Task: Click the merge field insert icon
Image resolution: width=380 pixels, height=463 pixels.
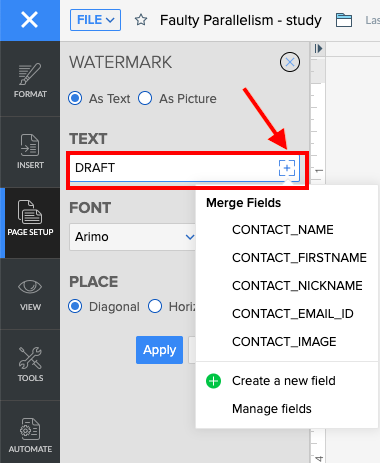Action: [x=287, y=168]
